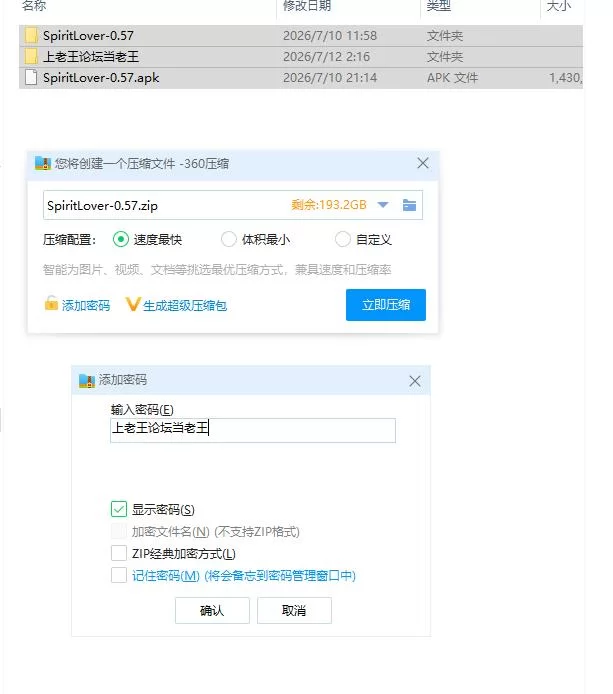Click the lock icon beside 添加密码

(51, 304)
